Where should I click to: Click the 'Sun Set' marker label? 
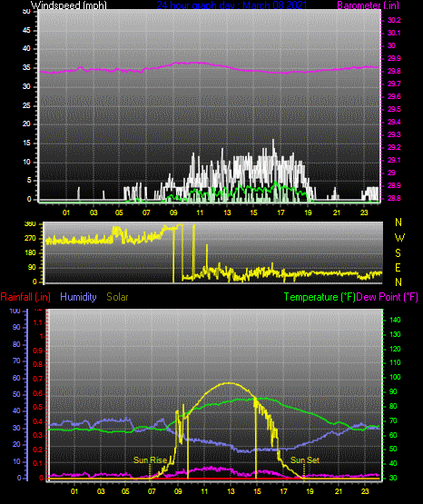tap(305, 460)
